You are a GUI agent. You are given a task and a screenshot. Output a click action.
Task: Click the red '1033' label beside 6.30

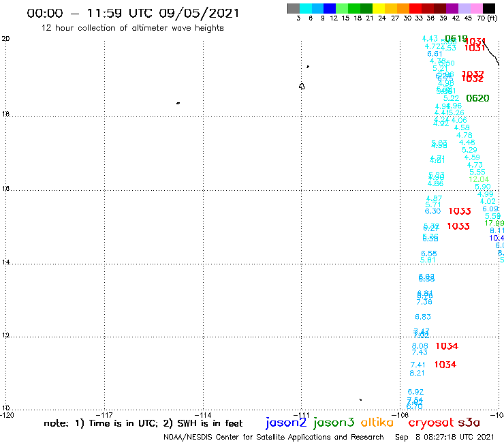[x=460, y=211]
